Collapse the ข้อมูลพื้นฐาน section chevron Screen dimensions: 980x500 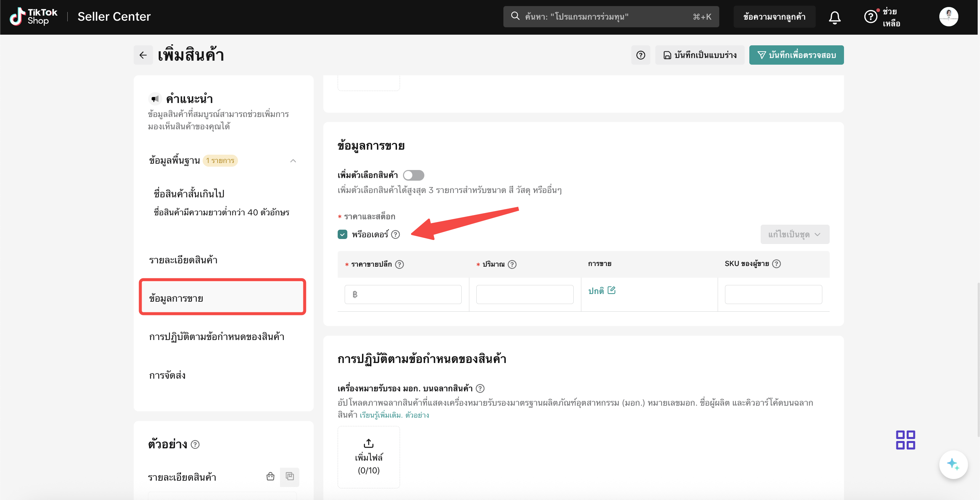click(x=293, y=161)
